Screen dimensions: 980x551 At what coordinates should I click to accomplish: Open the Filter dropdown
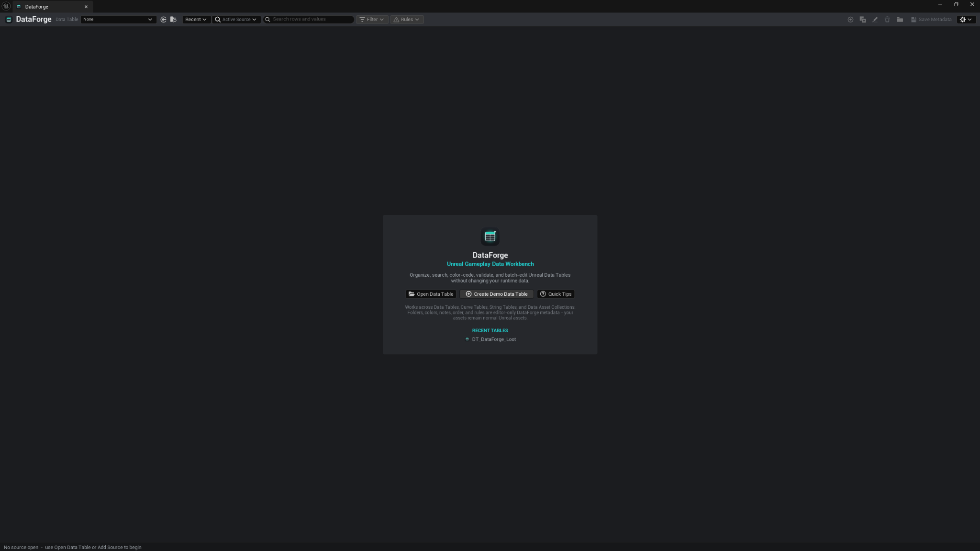tap(372, 20)
